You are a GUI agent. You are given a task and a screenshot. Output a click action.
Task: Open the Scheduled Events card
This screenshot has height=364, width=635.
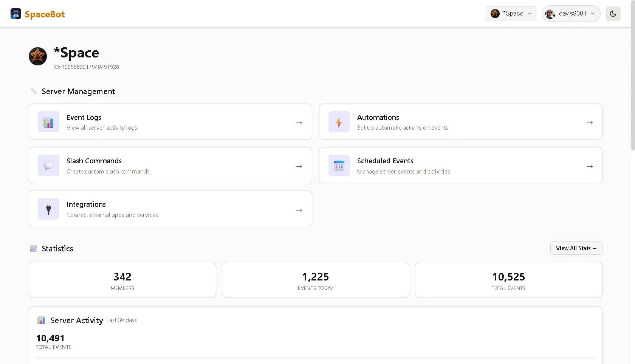point(460,165)
